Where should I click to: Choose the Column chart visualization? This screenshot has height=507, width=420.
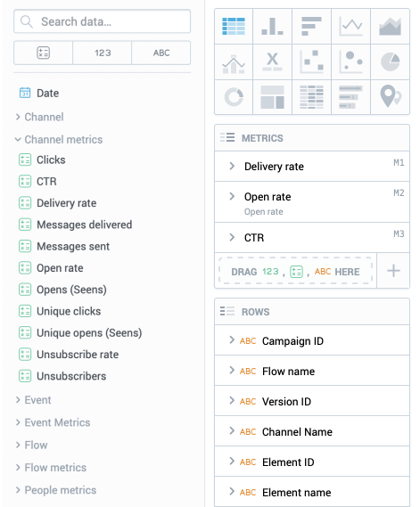point(273,26)
